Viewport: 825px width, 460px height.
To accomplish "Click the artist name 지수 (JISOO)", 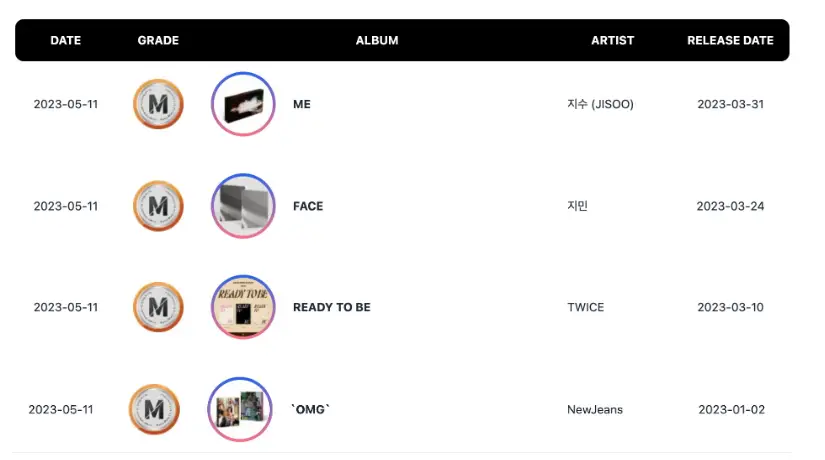I will [x=600, y=104].
